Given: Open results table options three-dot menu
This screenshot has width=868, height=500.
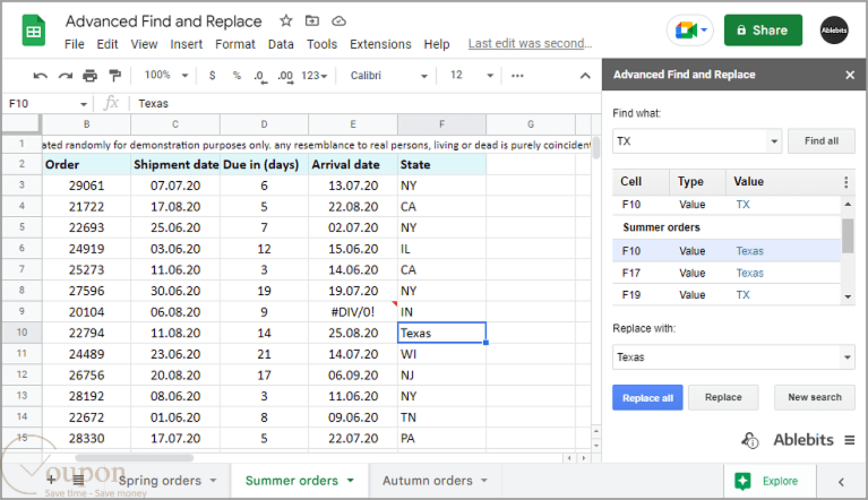Looking at the screenshot, I should 846,182.
